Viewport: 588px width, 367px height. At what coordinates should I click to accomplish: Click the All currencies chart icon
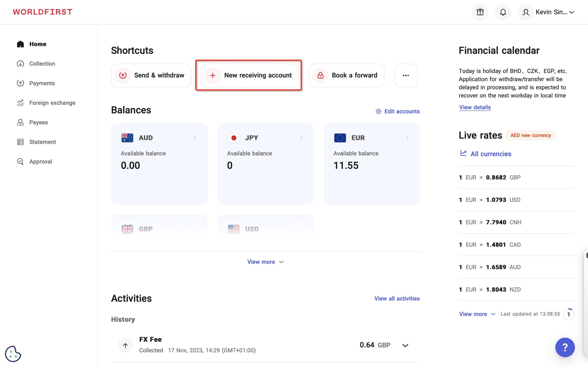pyautogui.click(x=463, y=153)
